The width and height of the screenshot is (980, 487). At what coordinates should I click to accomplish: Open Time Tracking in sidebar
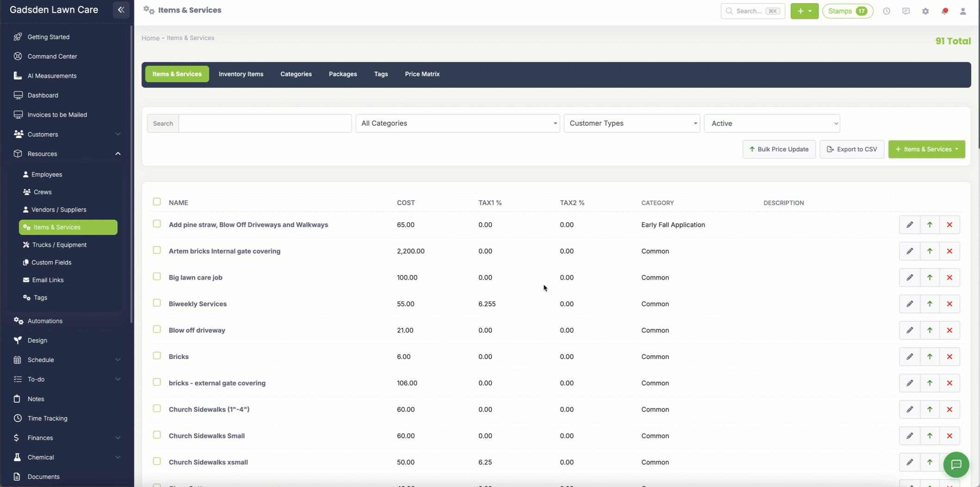[x=47, y=418]
